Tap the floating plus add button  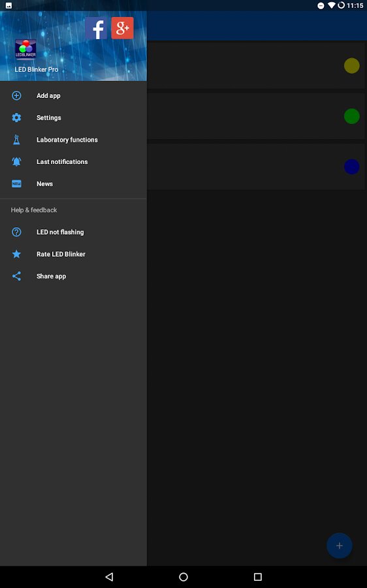pos(340,546)
